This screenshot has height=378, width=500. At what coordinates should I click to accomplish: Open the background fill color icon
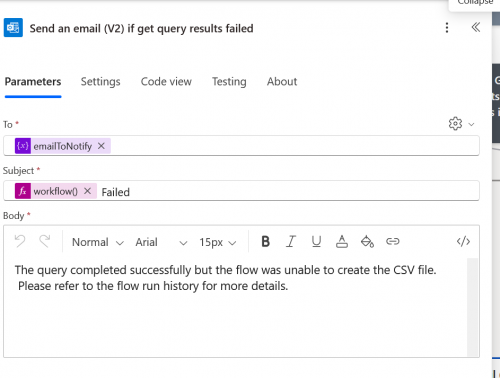coord(367,241)
